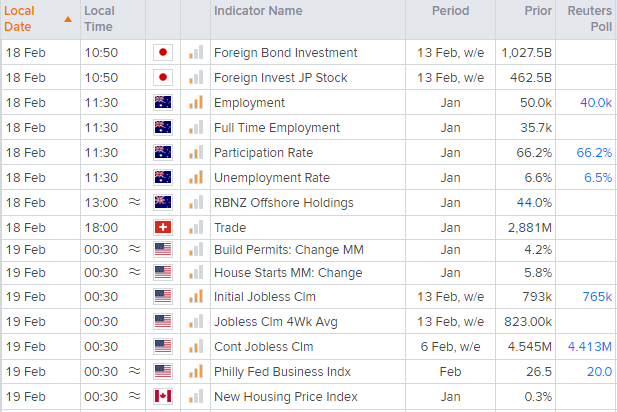The image size is (617, 412).
Task: Click approximate-time symbol for RBNZ Offshore Holdings
Action: point(134,202)
